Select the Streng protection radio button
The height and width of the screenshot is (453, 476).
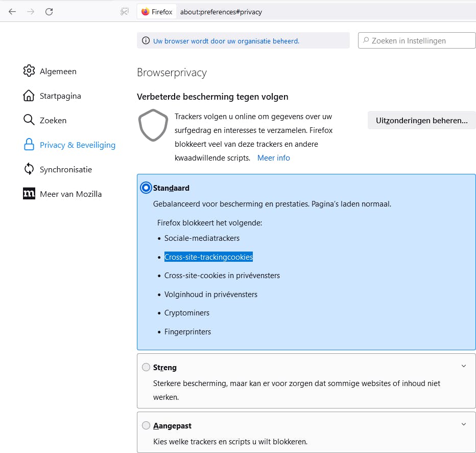click(x=146, y=367)
